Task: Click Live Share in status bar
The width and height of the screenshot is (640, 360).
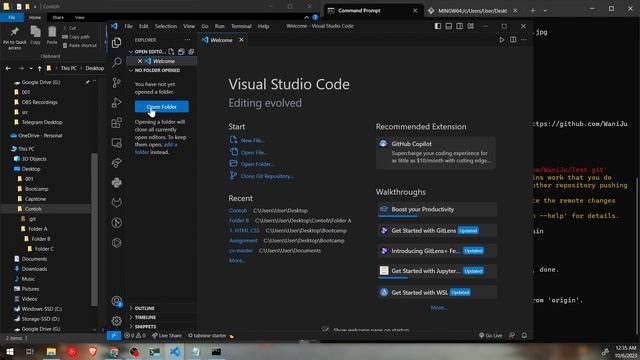Action: [167, 336]
